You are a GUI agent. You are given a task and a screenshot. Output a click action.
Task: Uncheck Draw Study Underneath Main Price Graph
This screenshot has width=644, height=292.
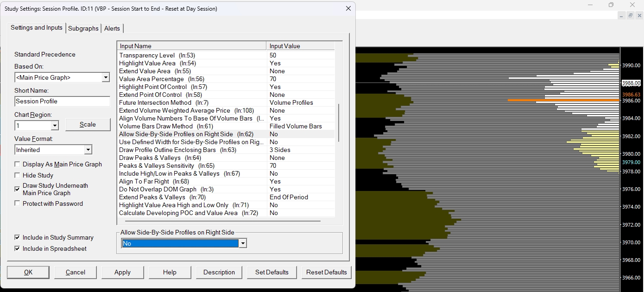coord(18,189)
